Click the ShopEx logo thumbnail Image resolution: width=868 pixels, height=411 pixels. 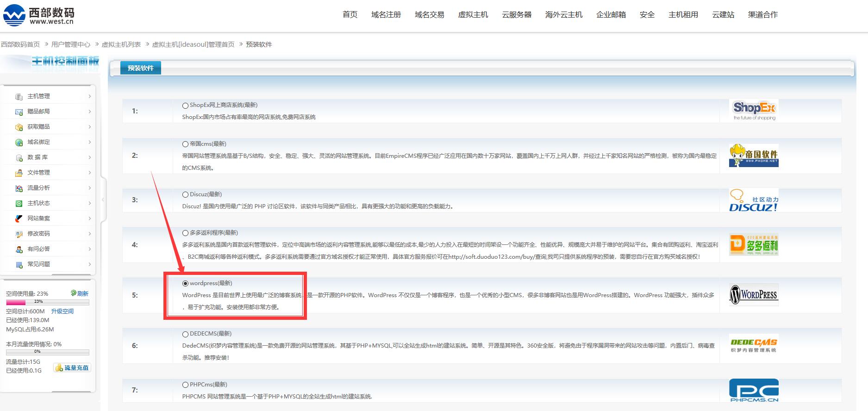pos(754,111)
